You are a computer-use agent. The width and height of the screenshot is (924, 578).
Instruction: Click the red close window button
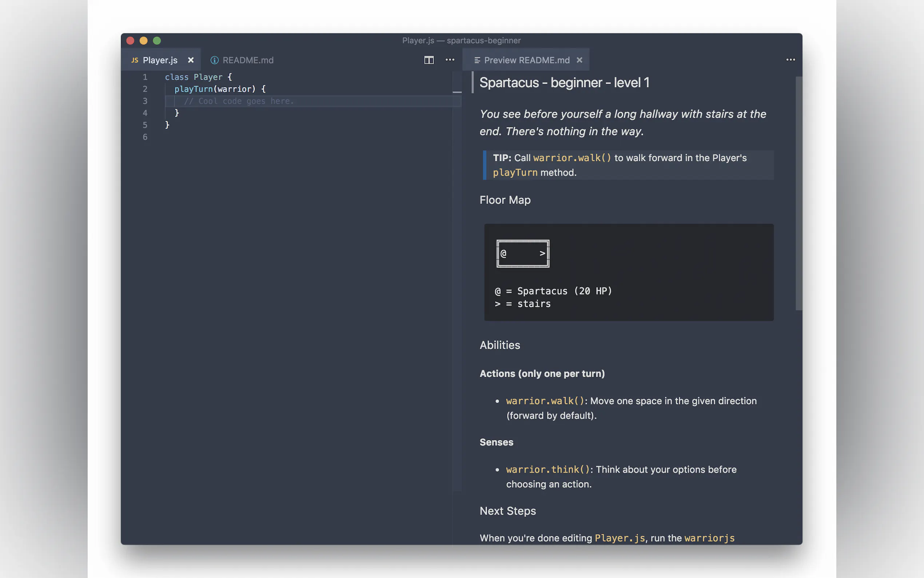(130, 40)
